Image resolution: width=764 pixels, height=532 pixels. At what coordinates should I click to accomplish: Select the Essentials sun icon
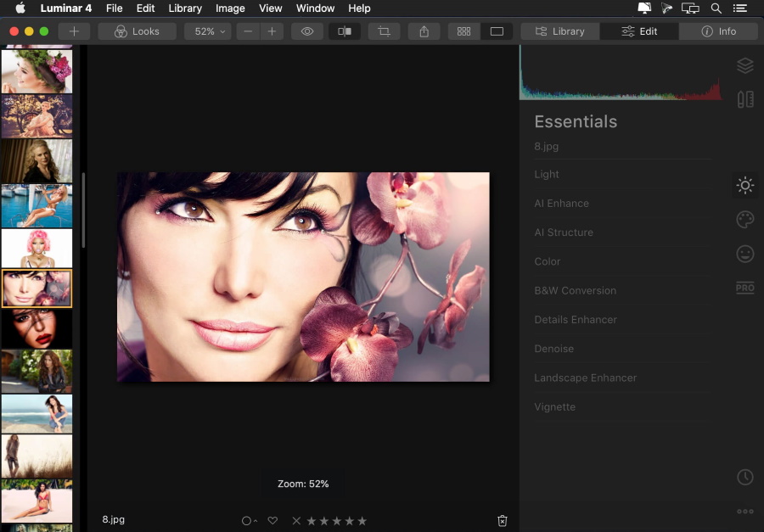point(745,185)
